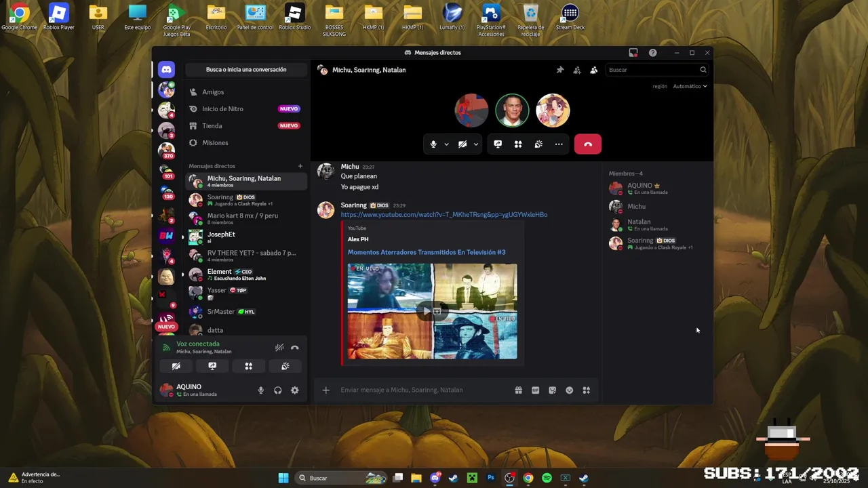Viewport: 868px width, 488px height.
Task: Open datta direct message
Action: pyautogui.click(x=246, y=329)
